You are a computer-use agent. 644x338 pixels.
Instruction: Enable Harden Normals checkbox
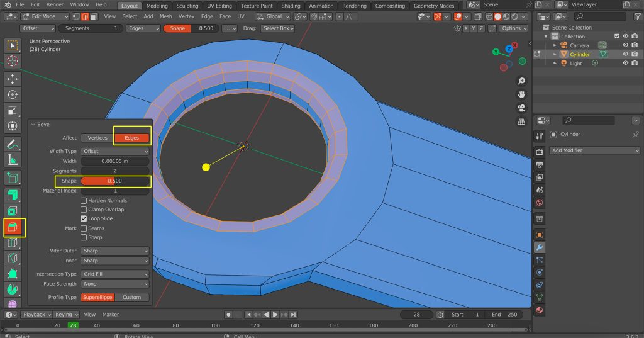click(84, 201)
